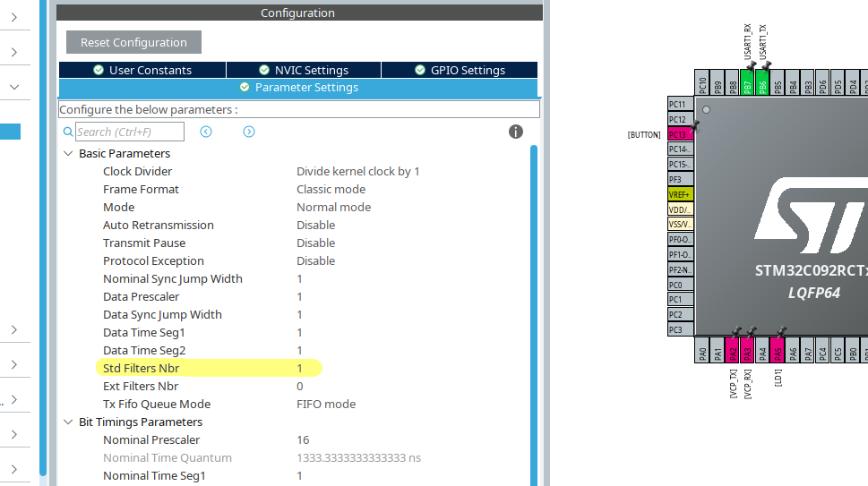Collapse the Basic Parameters section

point(68,154)
